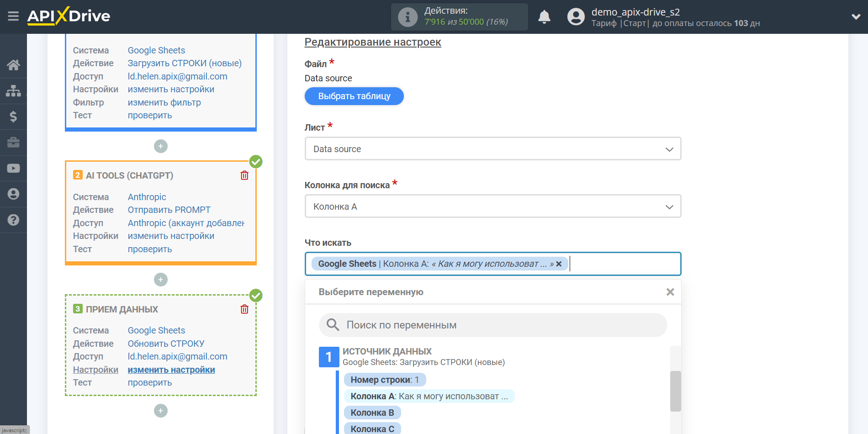The width and height of the screenshot is (868, 434).
Task: Delete the ПРИЕМ ДАННЫХ block
Action: tap(244, 309)
